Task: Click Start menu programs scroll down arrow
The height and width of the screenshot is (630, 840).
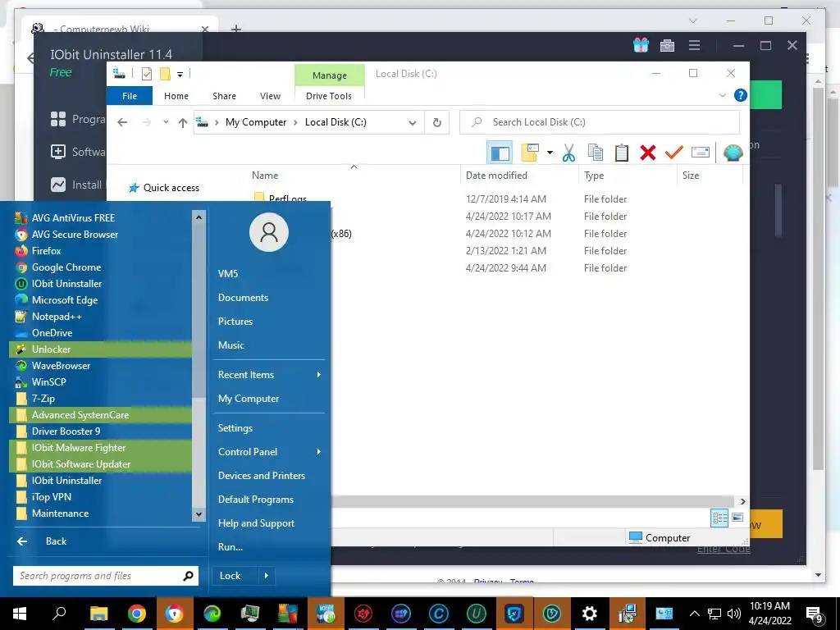Action: (199, 514)
